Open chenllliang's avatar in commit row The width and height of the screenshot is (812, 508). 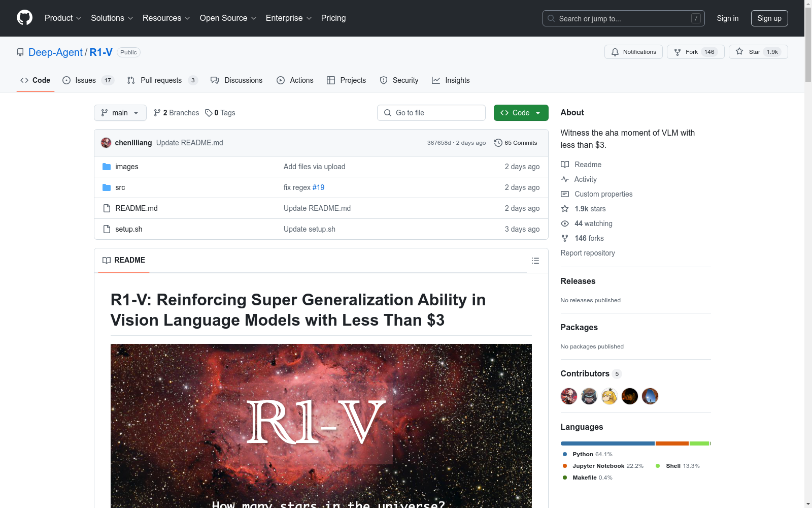(x=106, y=143)
